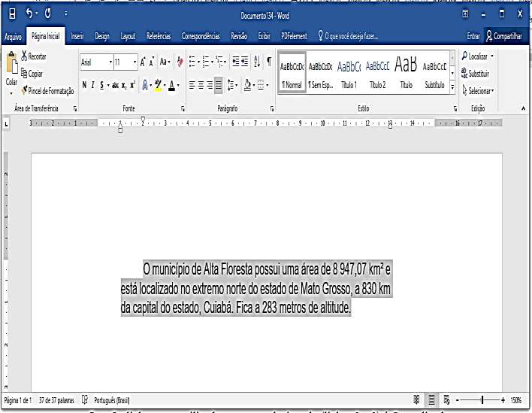532x413 pixels.
Task: Align text to the right
Action: [x=210, y=85]
